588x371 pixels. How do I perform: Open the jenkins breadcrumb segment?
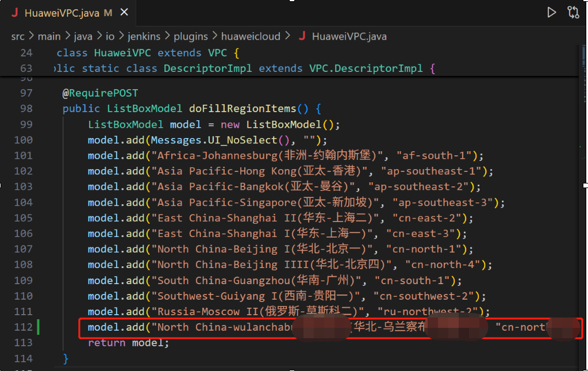pyautogui.click(x=144, y=36)
